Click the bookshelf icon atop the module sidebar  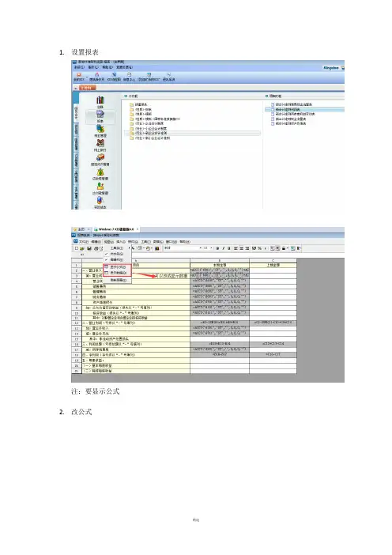[x=100, y=101]
